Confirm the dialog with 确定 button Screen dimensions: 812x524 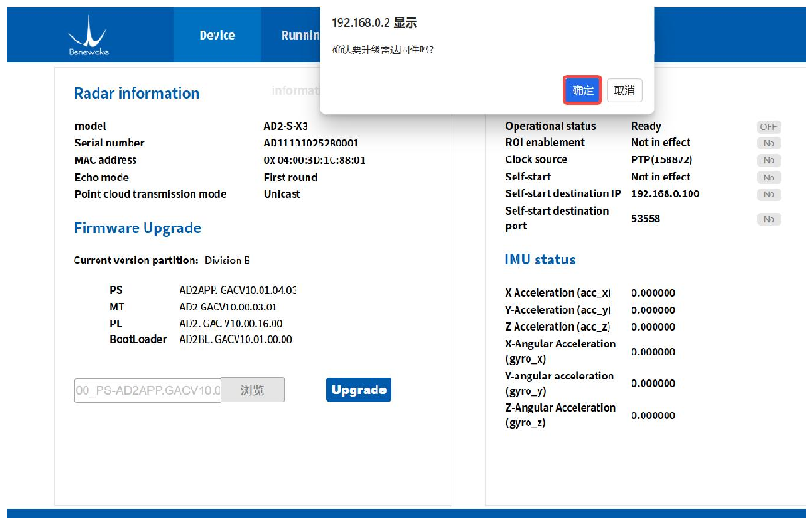[583, 90]
